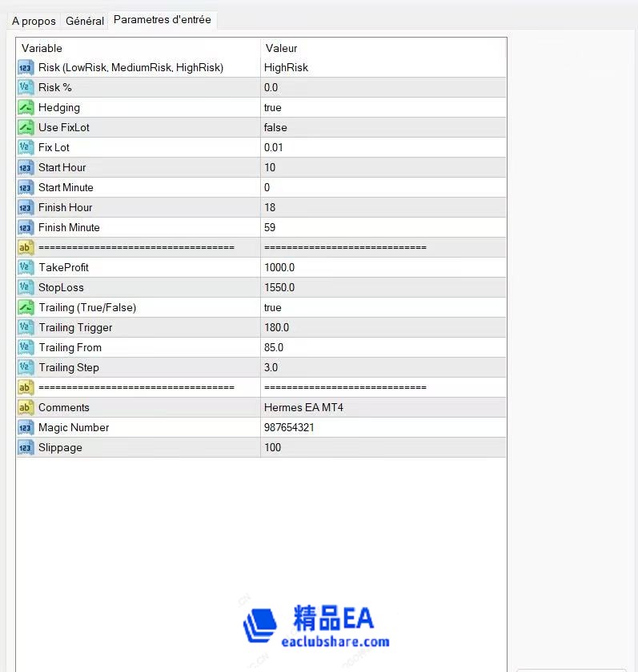Select the Trailing From value 85.0
Screen dimensions: 638x672
pos(383,347)
